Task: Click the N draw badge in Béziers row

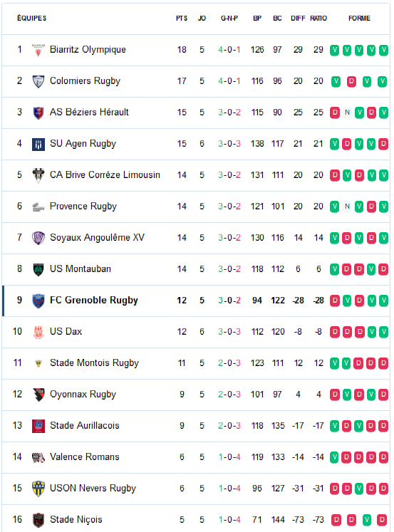Action: [x=347, y=113]
